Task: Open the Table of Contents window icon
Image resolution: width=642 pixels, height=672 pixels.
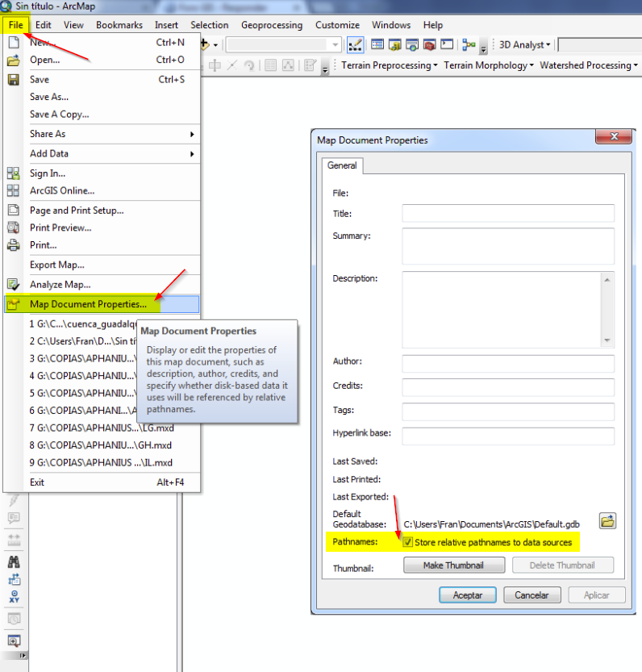Action: point(377,44)
